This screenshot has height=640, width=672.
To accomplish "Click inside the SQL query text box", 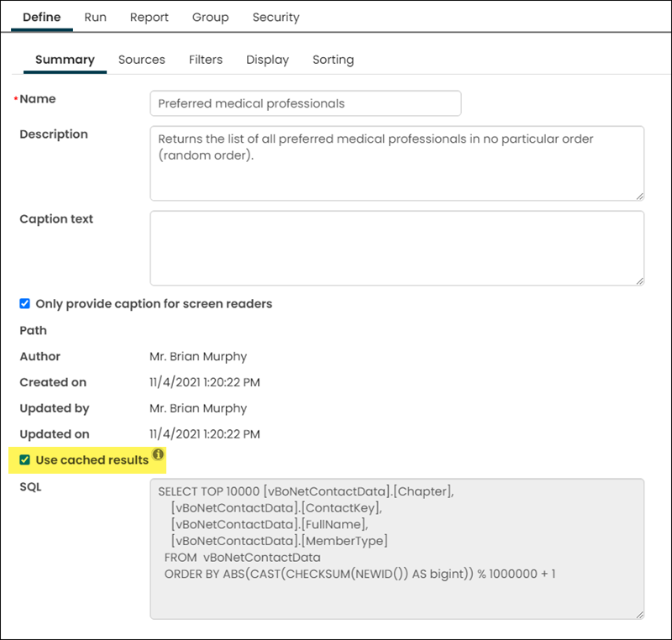I will [x=396, y=548].
